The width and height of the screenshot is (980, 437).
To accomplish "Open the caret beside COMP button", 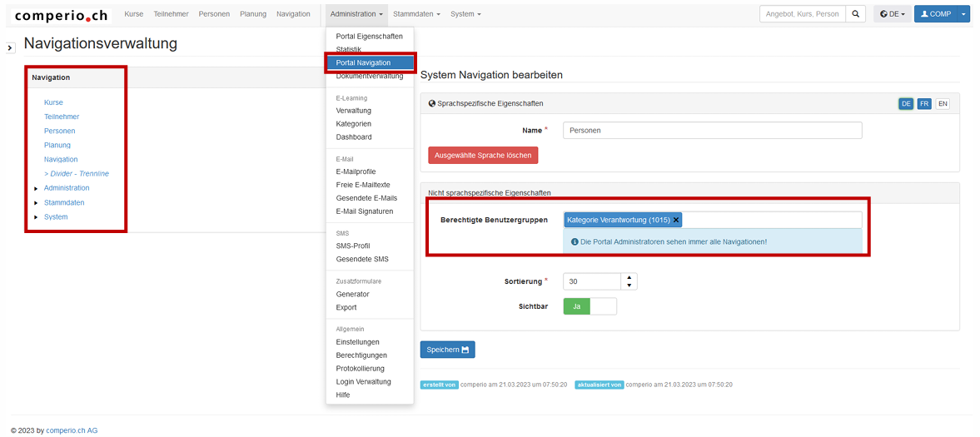I will [963, 14].
